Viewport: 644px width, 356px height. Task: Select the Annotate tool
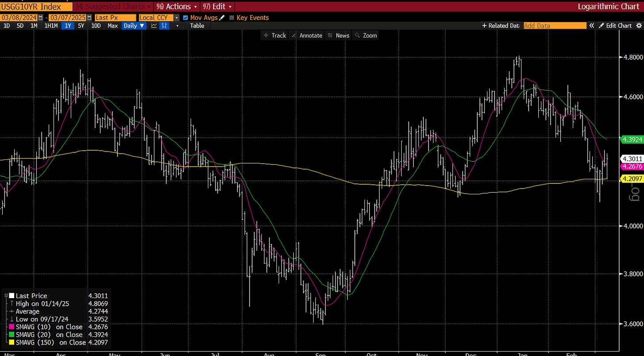coord(307,35)
